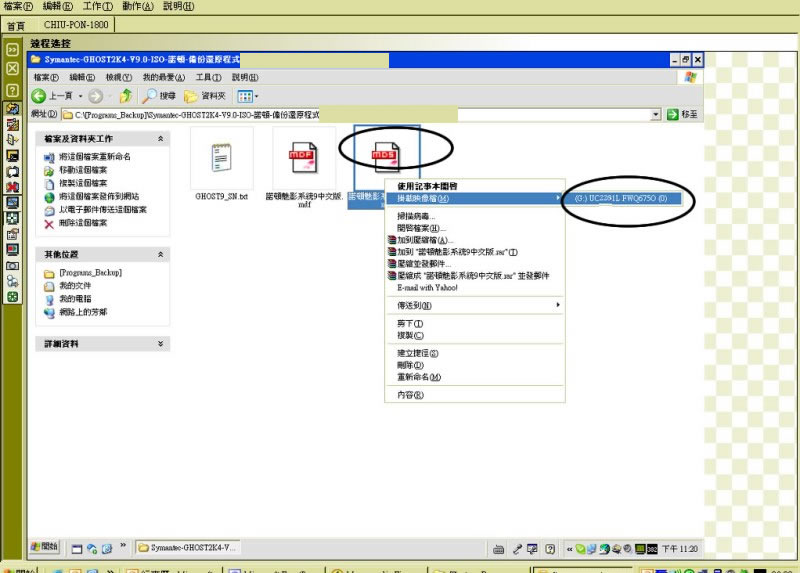Click the green square icon at the bottom of the side toolbar
Image resolution: width=800 pixels, height=573 pixels.
click(12, 297)
